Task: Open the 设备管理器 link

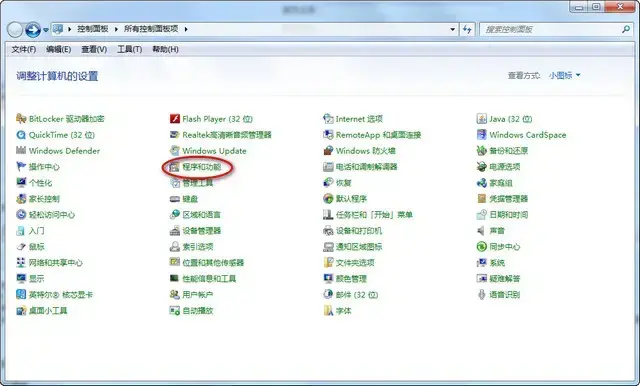Action: click(202, 231)
